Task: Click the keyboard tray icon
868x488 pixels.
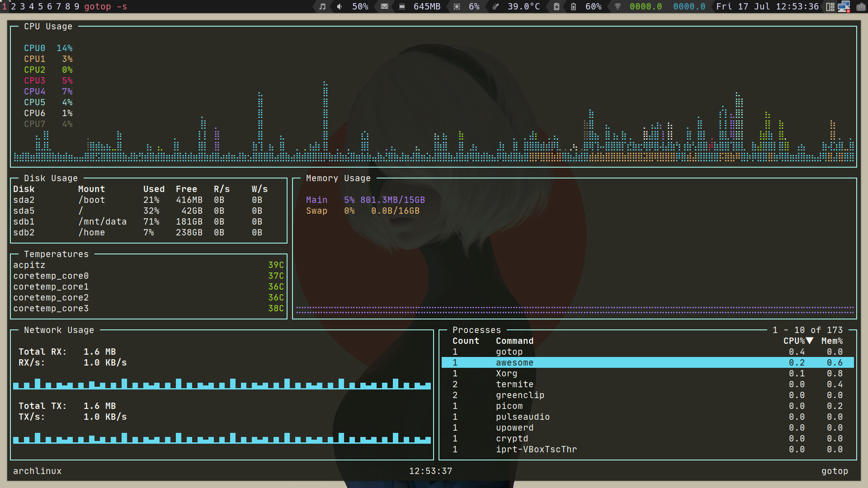Action: click(x=861, y=6)
